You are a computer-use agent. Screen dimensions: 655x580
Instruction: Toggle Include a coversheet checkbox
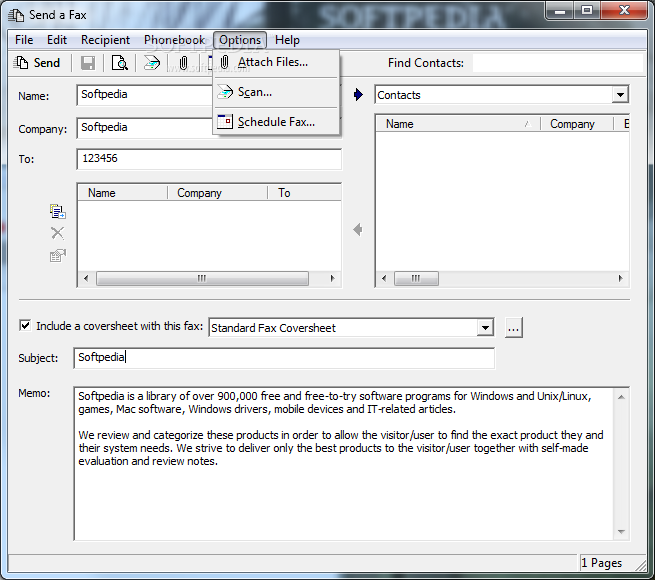[x=25, y=326]
